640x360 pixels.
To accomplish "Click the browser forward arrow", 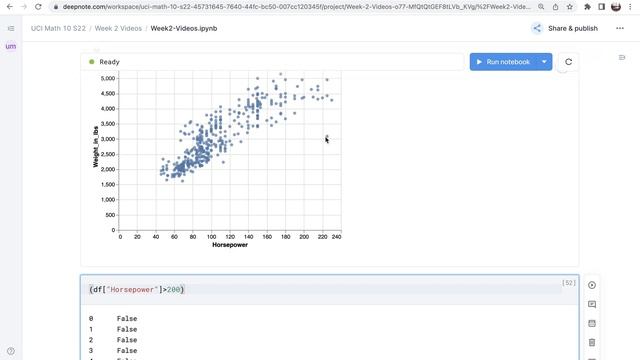I will pos(24,7).
